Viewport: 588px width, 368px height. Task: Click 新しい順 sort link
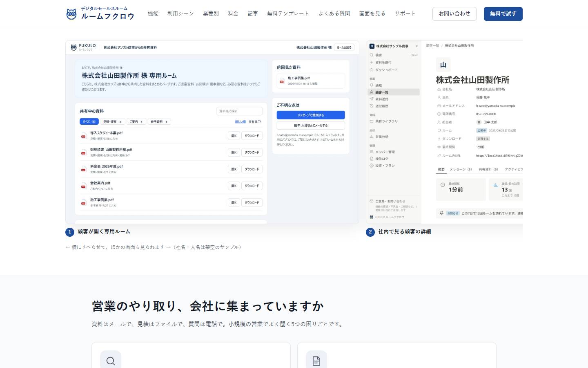(x=241, y=122)
